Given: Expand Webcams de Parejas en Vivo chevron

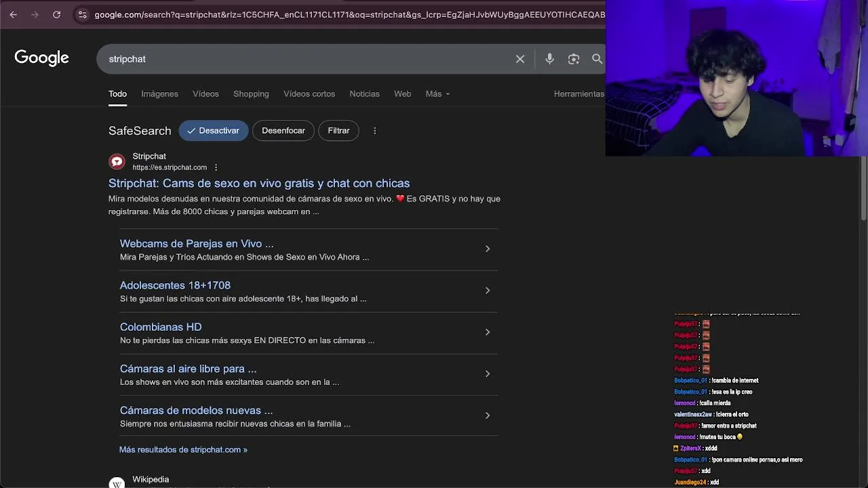Looking at the screenshot, I should 487,249.
